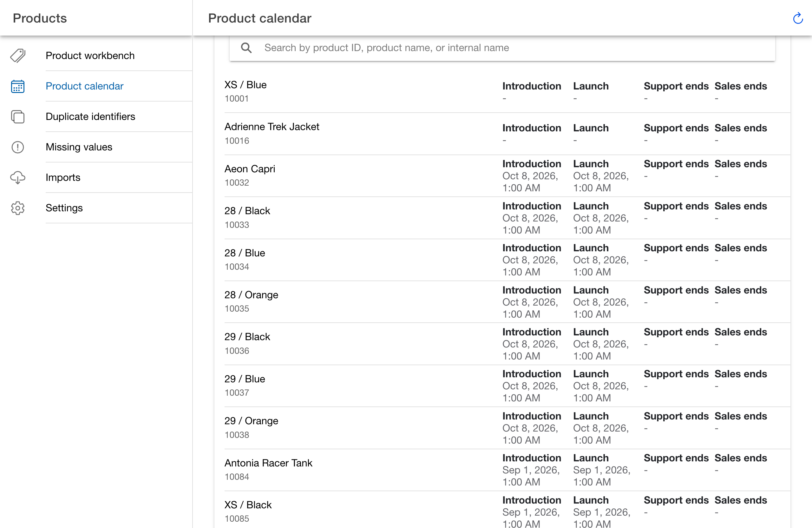
Task: Click the Sales ends label for Adrienne Trek Jacket
Action: click(740, 128)
